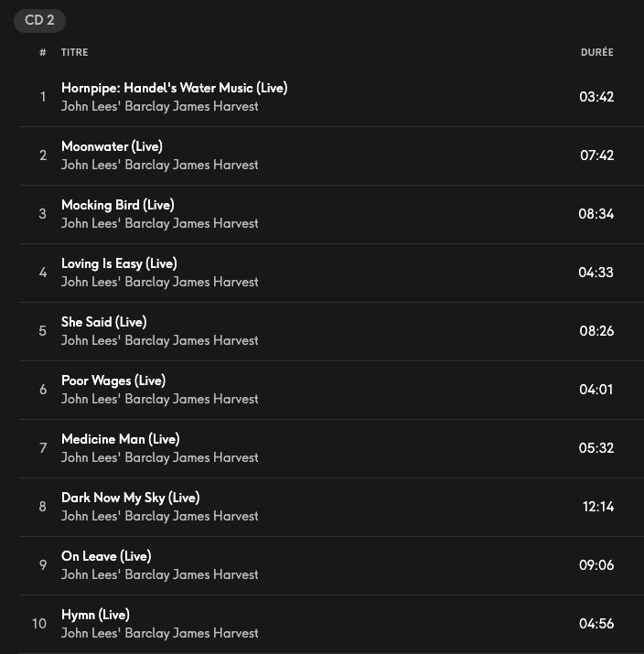Play Hornpipe: Handel's Water Music (Live)
This screenshot has height=654, width=644.
coord(174,88)
